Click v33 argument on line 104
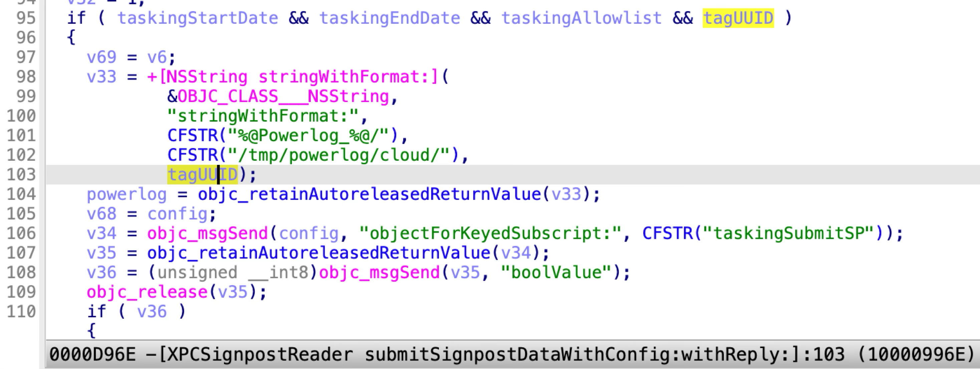This screenshot has height=369, width=980. click(x=566, y=195)
